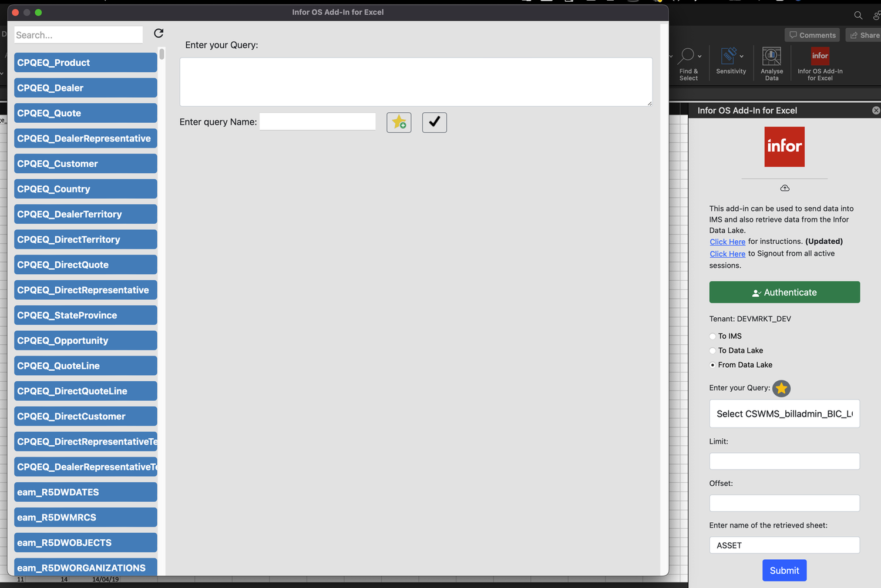Close the Infor OS Add-In side panel

click(876, 110)
